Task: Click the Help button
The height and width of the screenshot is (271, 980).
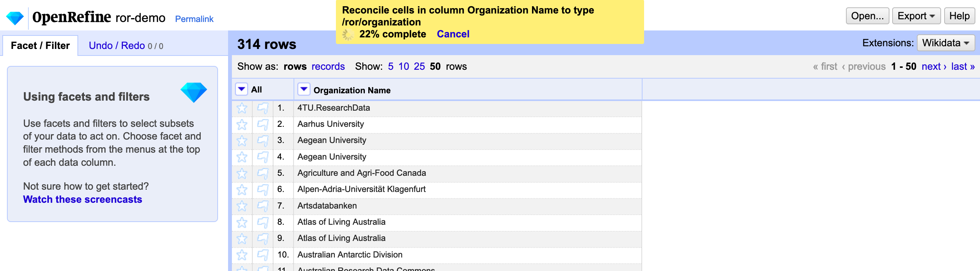Action: [959, 16]
